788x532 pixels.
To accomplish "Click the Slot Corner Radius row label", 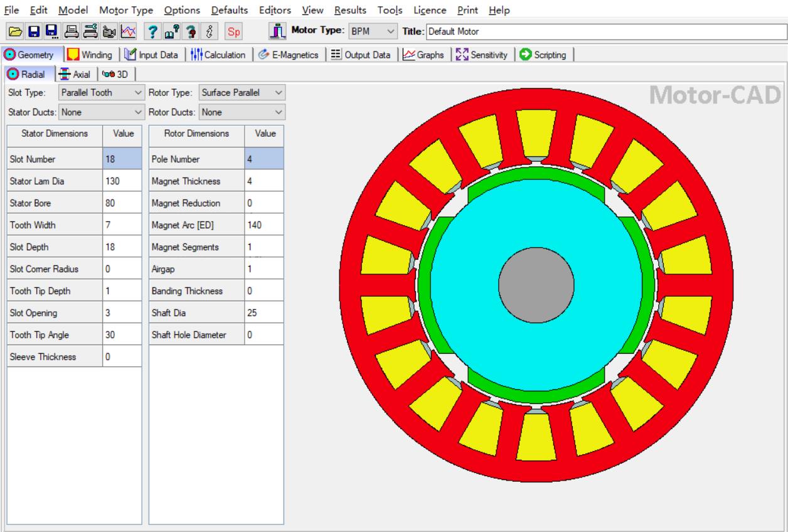I will 55,269.
